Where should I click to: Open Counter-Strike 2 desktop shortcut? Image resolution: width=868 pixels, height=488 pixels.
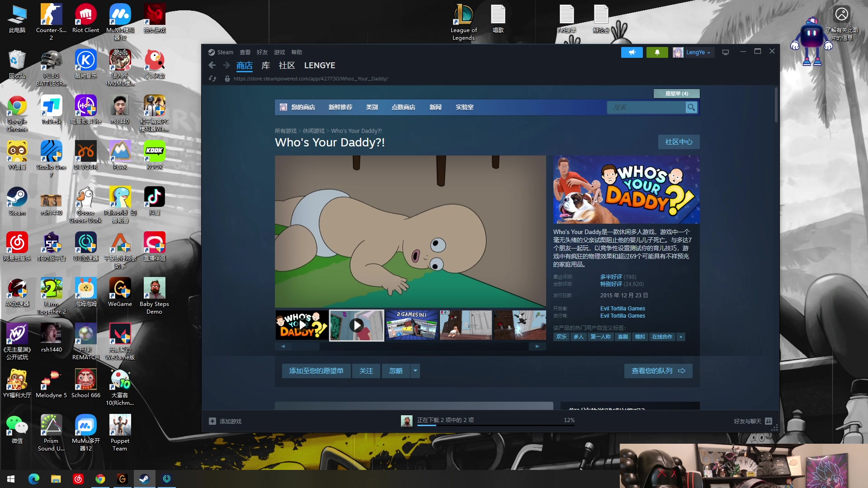coord(51,22)
